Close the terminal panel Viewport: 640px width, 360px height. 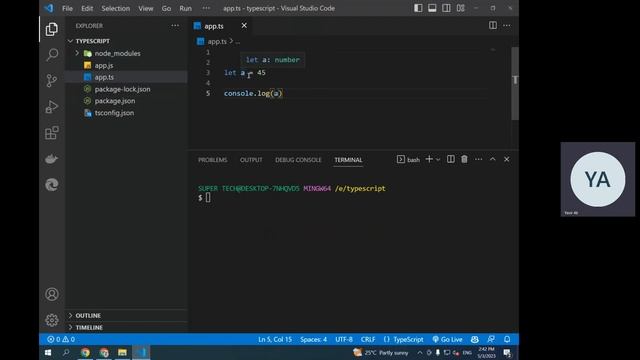tap(507, 159)
